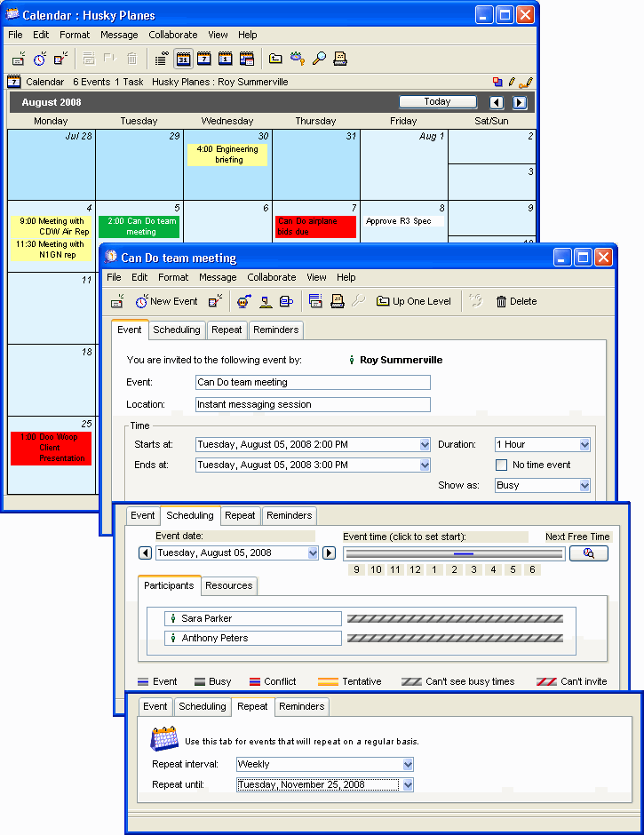Go to previous event date arrow
This screenshot has width=644, height=835.
coord(146,553)
